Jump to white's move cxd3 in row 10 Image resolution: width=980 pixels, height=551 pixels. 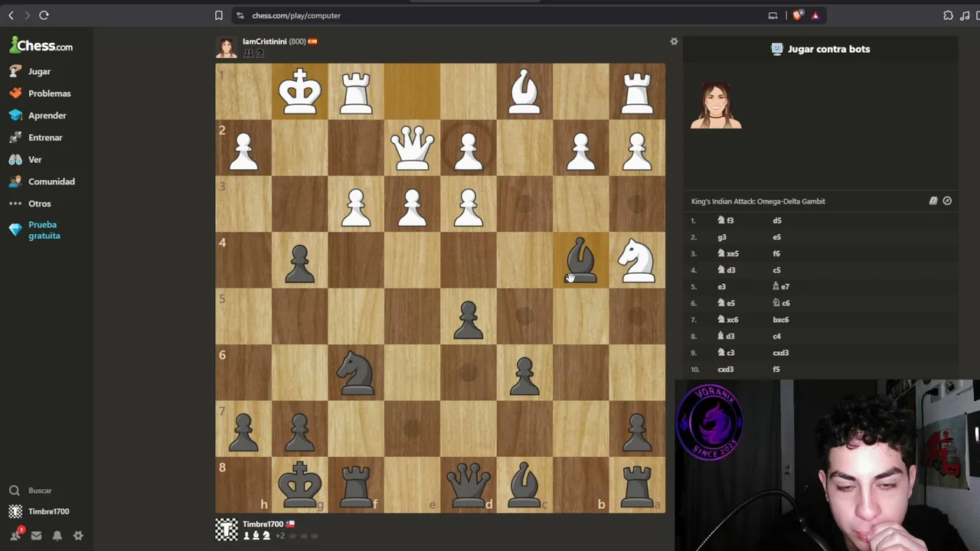coord(725,370)
